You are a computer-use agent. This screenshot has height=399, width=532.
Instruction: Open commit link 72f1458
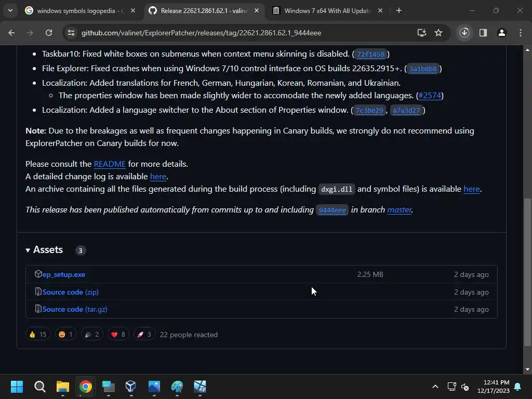[370, 54]
